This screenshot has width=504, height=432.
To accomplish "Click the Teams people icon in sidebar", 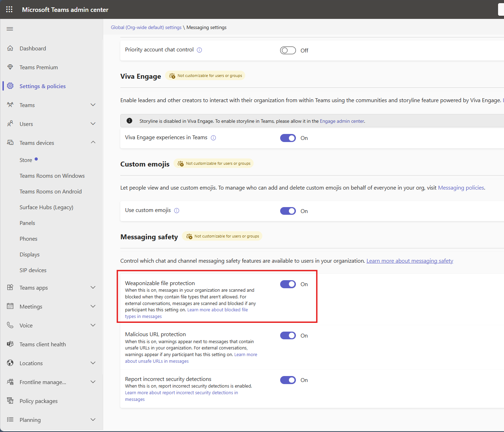I will pos(10,105).
